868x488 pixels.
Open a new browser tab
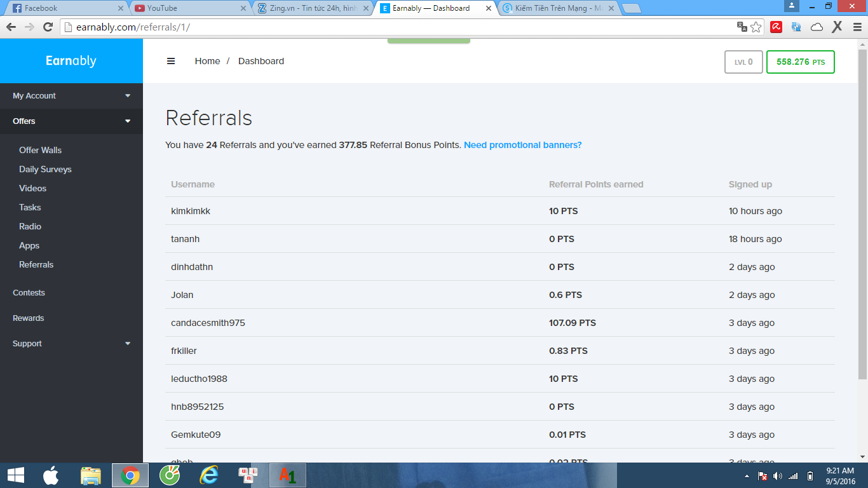pos(631,8)
